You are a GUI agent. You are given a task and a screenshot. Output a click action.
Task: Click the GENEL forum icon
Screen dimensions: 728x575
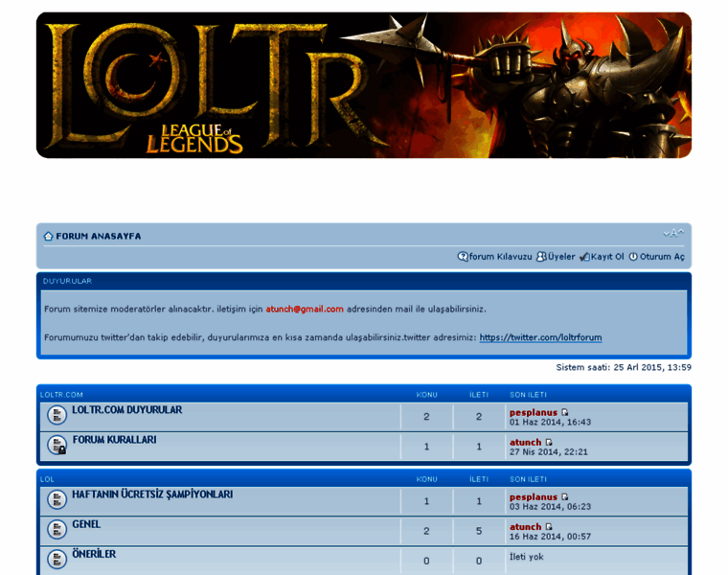pos(57,529)
